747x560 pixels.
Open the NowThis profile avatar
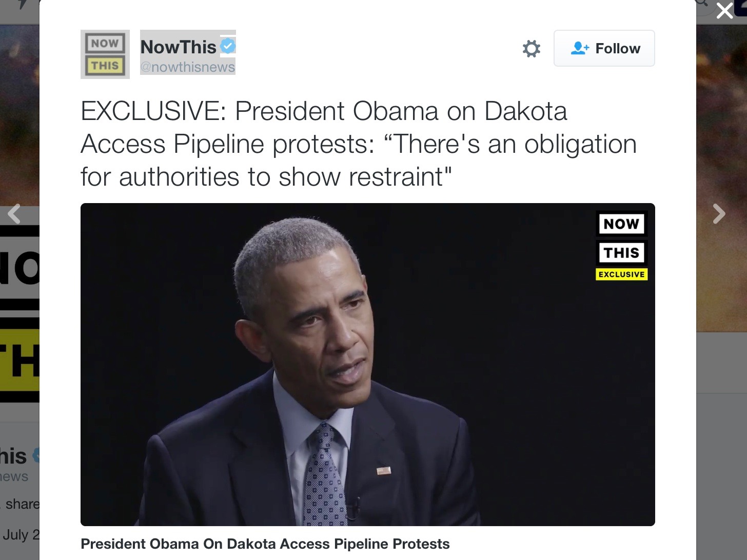105,54
